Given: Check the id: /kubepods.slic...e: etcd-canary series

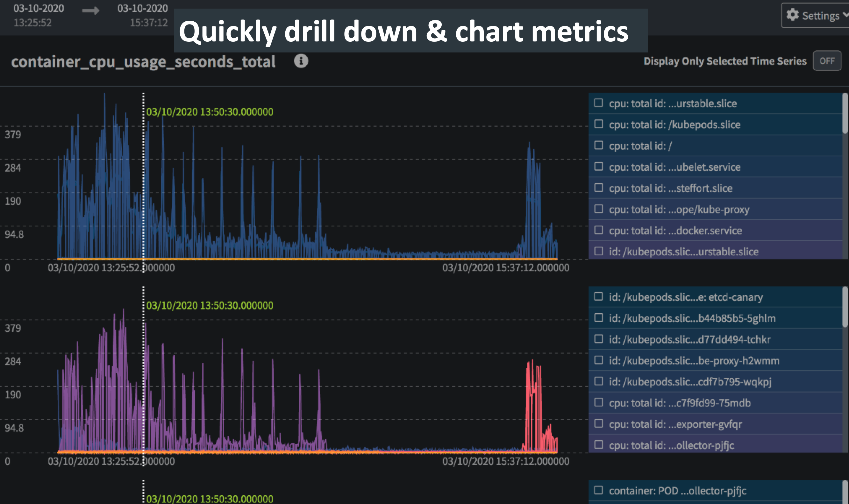Looking at the screenshot, I should click(x=599, y=297).
